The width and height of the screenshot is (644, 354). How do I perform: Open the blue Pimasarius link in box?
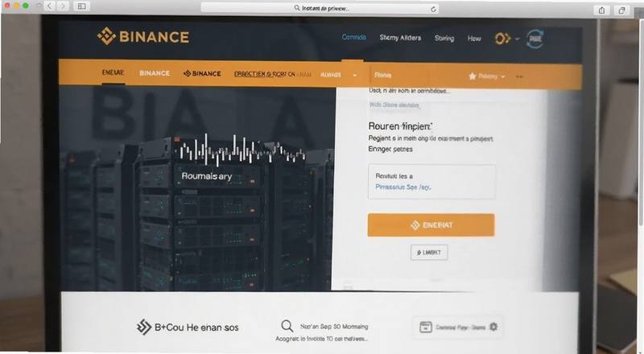click(403, 187)
